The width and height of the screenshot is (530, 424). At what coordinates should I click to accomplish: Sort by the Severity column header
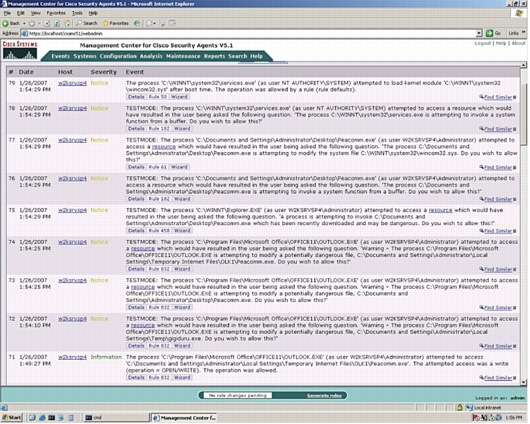pyautogui.click(x=103, y=72)
